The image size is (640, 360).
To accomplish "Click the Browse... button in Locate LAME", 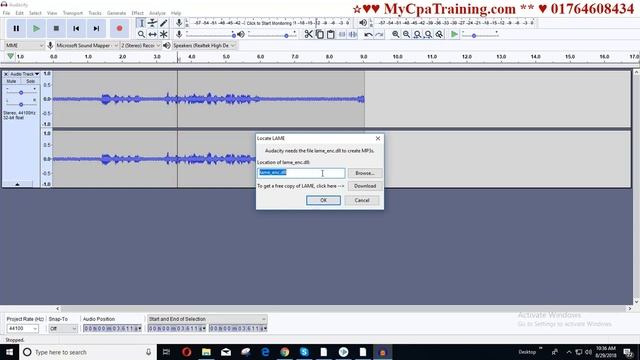I will pos(365,173).
